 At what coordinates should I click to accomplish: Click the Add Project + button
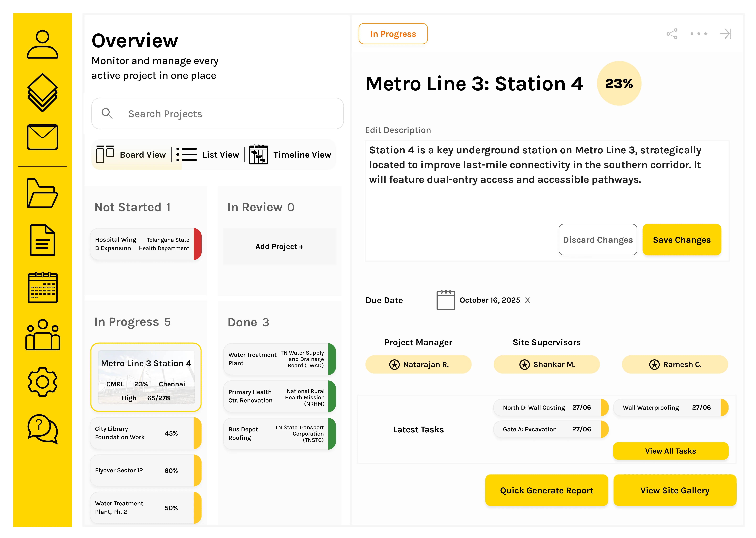(279, 246)
